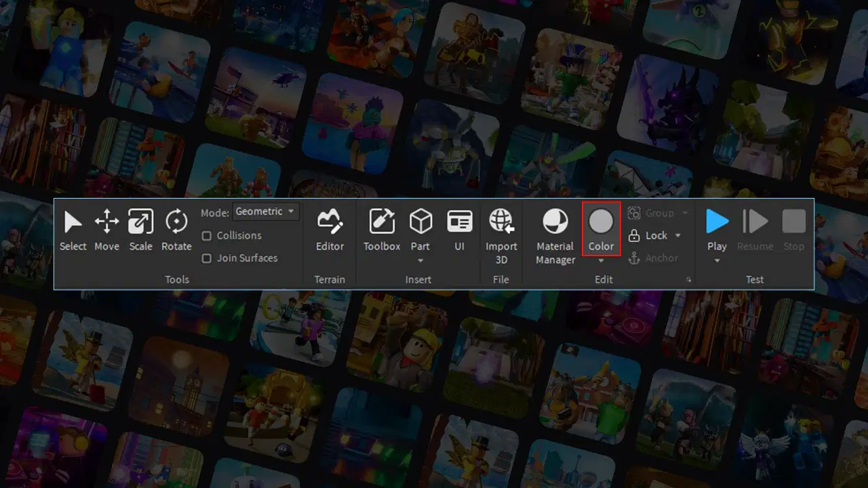Viewport: 868px width, 488px height.
Task: Click the File section label
Action: 501,279
